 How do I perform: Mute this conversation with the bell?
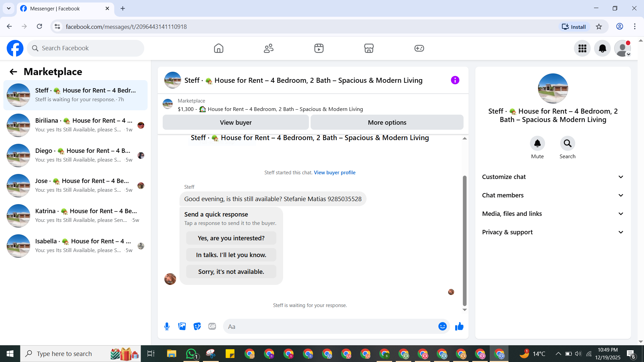tap(537, 143)
